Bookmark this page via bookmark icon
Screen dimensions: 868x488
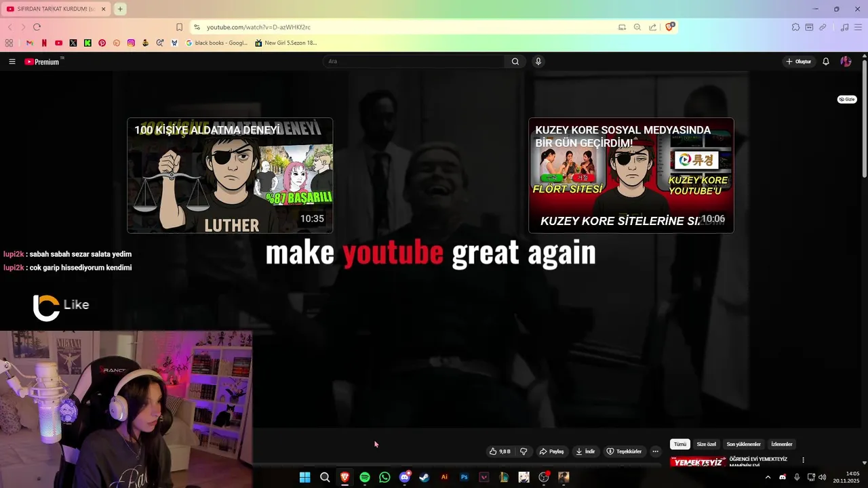pyautogui.click(x=179, y=27)
